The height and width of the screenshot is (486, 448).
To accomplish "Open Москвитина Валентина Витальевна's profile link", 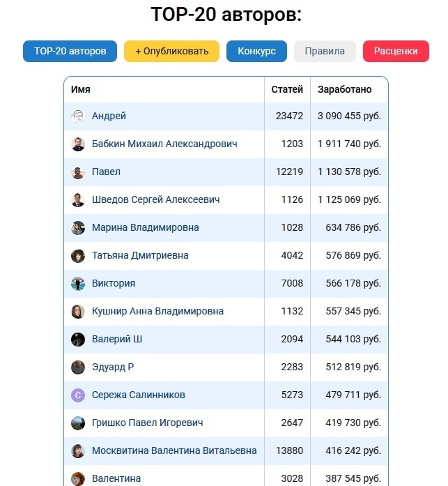I will click(174, 451).
